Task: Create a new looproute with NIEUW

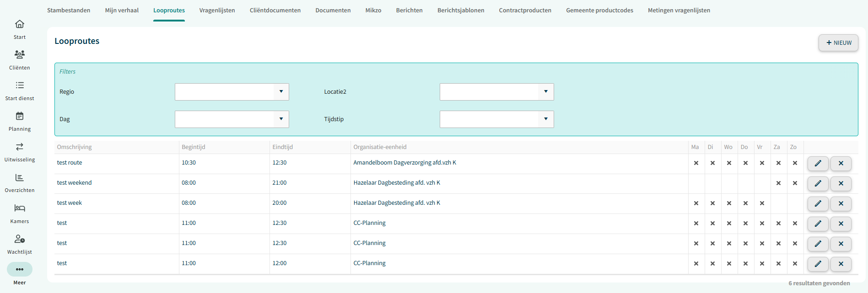Action: point(838,43)
